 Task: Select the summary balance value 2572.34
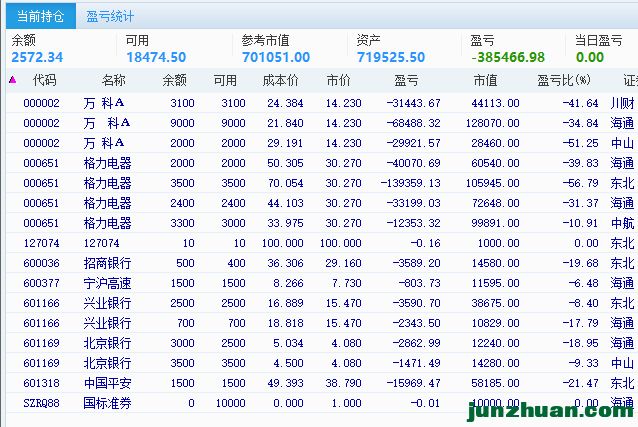(37, 57)
